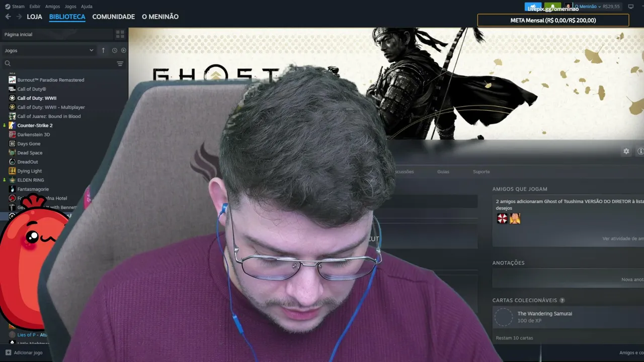The width and height of the screenshot is (644, 362).
Task: Open help for Cartas Colecionáveis question mark
Action: pos(562,300)
